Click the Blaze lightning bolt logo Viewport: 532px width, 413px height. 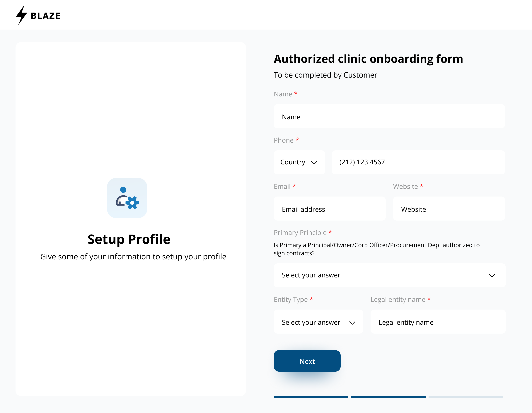(x=21, y=15)
